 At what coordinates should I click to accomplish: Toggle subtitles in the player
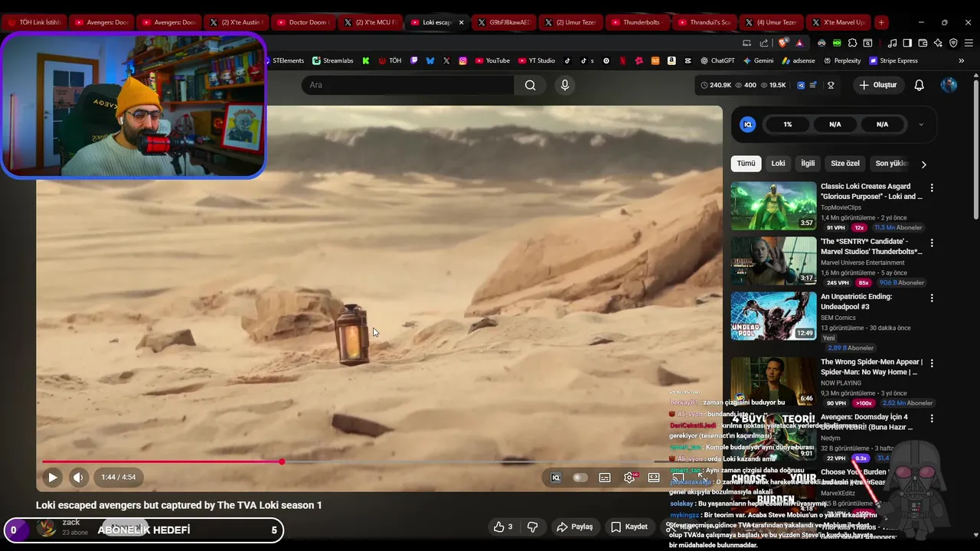pos(605,478)
